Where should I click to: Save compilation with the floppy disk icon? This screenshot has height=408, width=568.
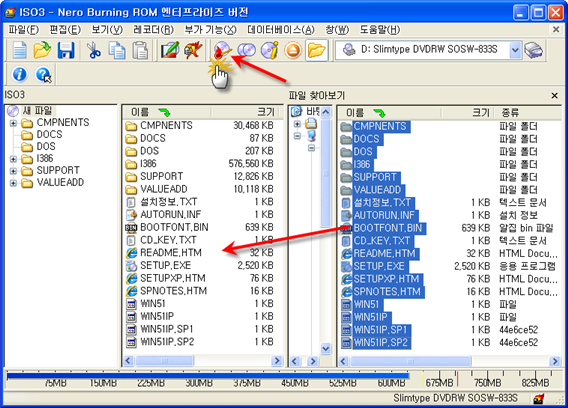66,50
